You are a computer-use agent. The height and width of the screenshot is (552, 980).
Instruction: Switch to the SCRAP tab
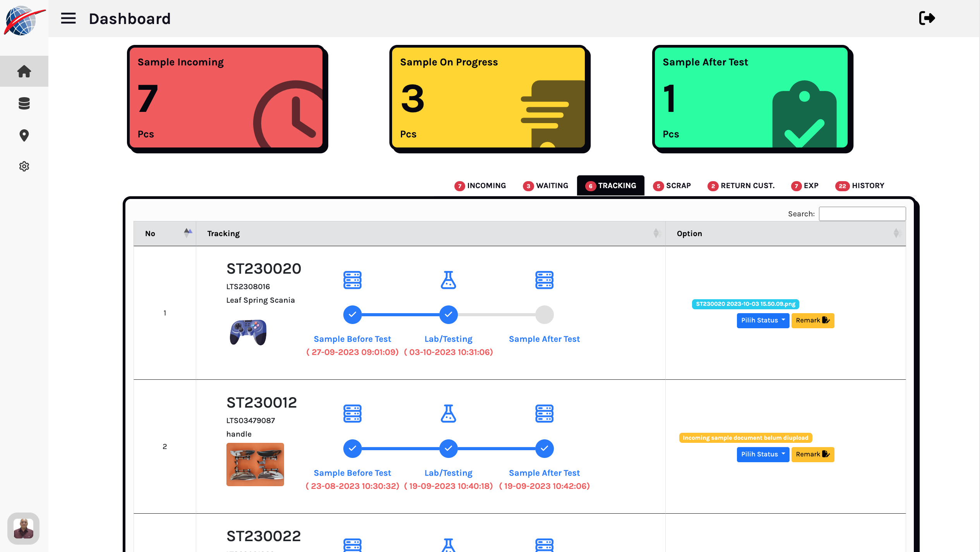(672, 186)
